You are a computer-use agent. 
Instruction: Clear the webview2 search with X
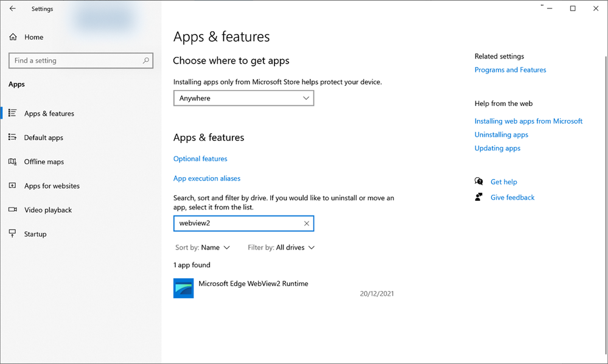[x=306, y=223]
